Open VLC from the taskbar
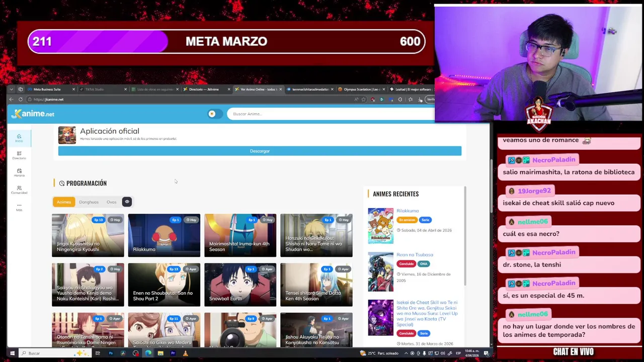Screen dimensions: 644x362 [x=185, y=353]
